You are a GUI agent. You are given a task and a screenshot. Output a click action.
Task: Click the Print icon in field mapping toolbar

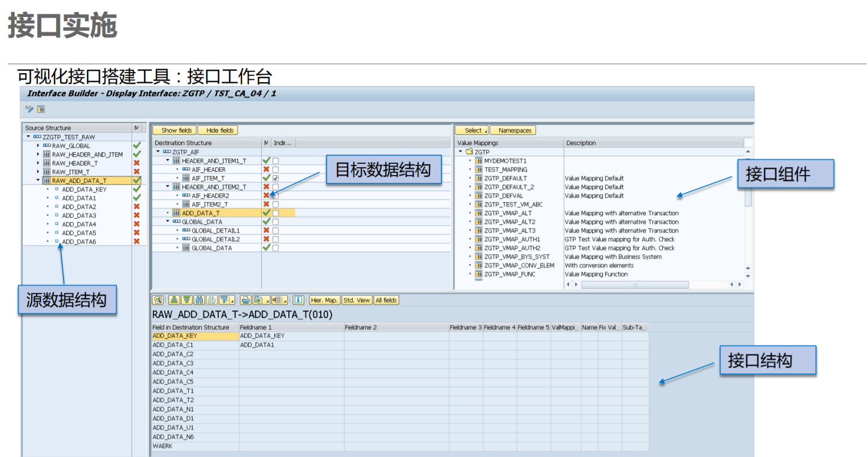245,300
